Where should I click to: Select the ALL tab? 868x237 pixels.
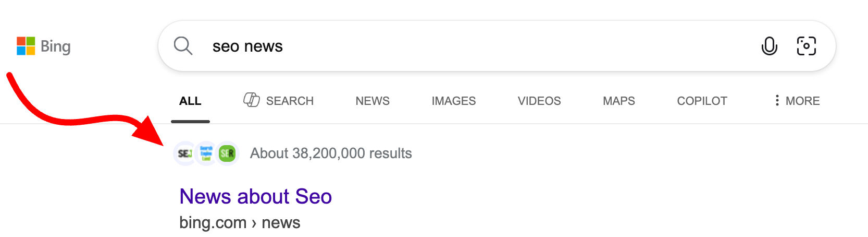click(x=190, y=101)
